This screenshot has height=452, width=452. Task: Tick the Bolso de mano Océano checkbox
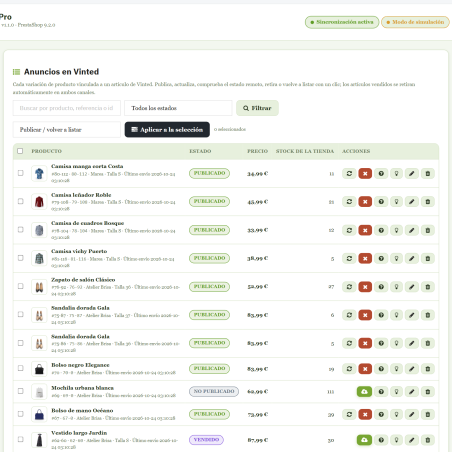(21, 414)
